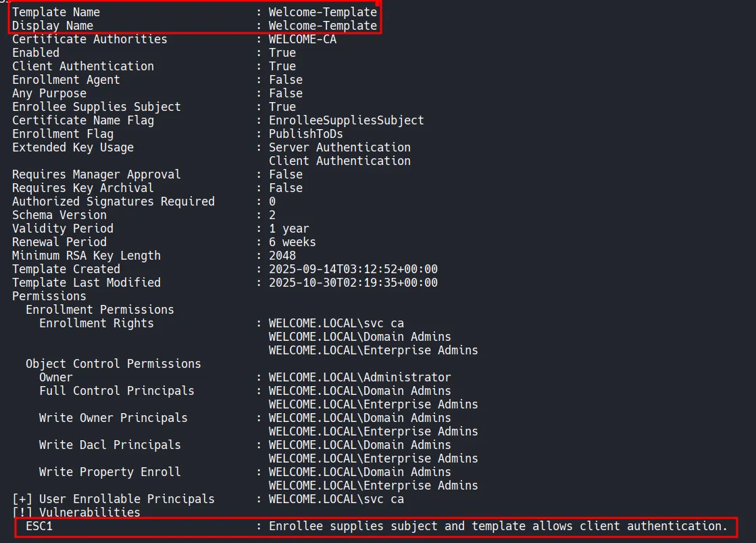The width and height of the screenshot is (756, 543).
Task: Click the PublishToDs enrollment flag value
Action: (305, 134)
